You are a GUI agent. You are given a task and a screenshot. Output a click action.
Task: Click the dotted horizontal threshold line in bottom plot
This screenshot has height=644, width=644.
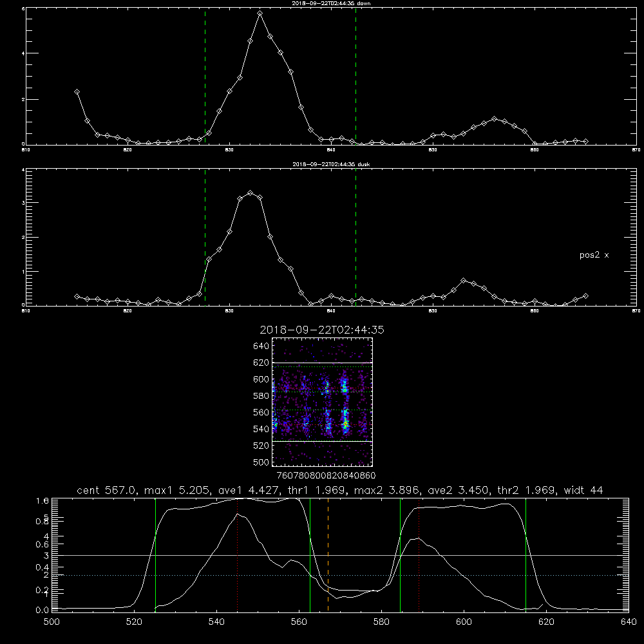pyautogui.click(x=341, y=575)
